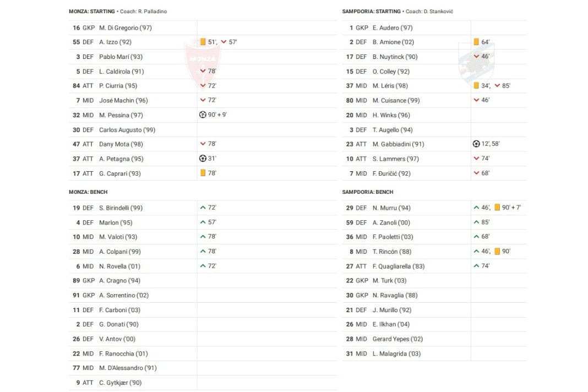This screenshot has width=588, height=392.
Task: Click the goal ball icon beside M. Pessina
Action: point(203,115)
